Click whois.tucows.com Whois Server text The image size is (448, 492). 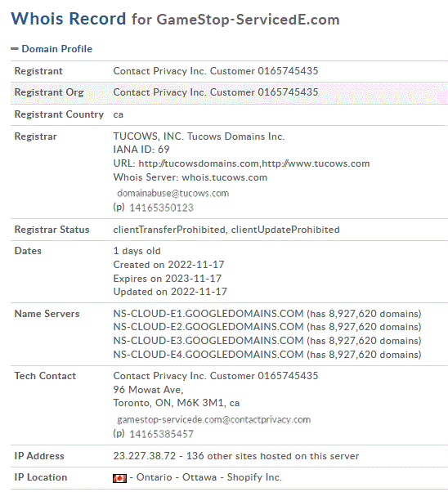pyautogui.click(x=225, y=177)
